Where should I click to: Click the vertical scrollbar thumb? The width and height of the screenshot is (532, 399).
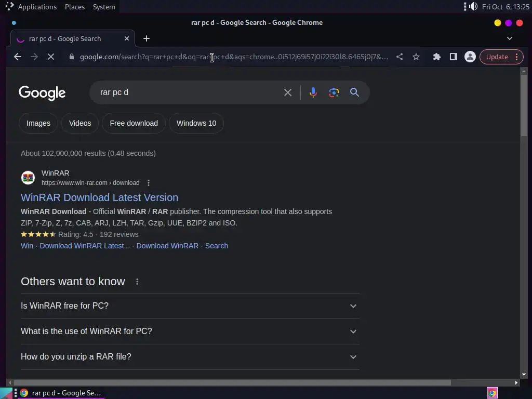coord(524,105)
